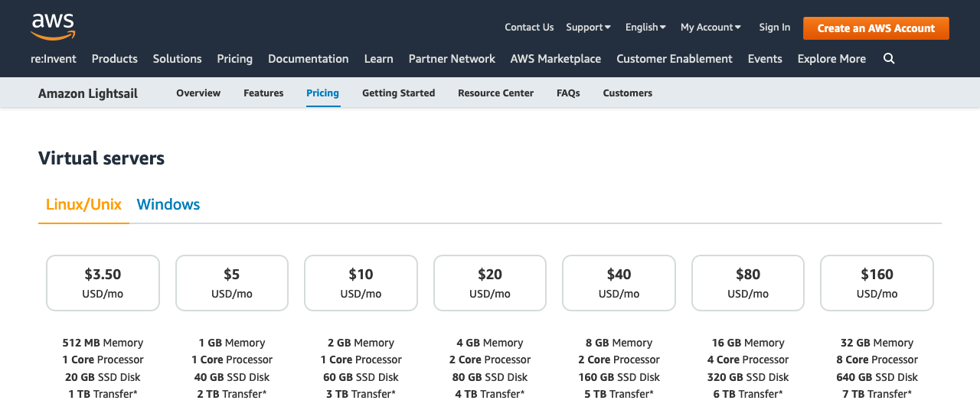Click the 4 TB Transfer* text

pos(490,394)
